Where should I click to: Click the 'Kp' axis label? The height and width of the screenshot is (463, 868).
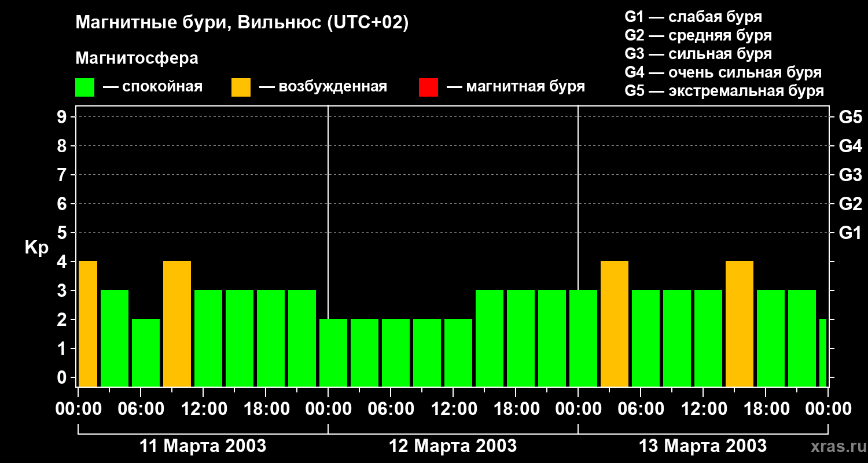pos(36,248)
